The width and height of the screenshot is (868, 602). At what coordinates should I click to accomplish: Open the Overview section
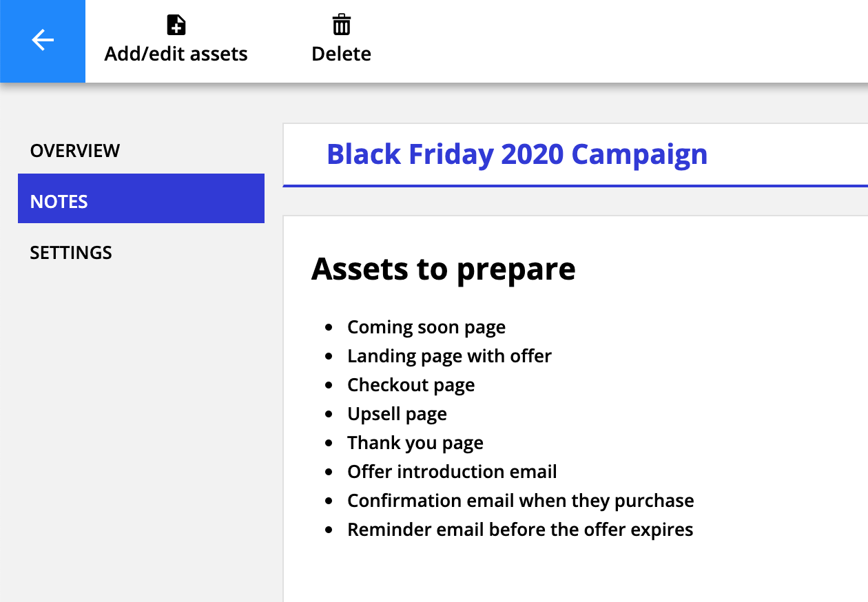(x=75, y=151)
